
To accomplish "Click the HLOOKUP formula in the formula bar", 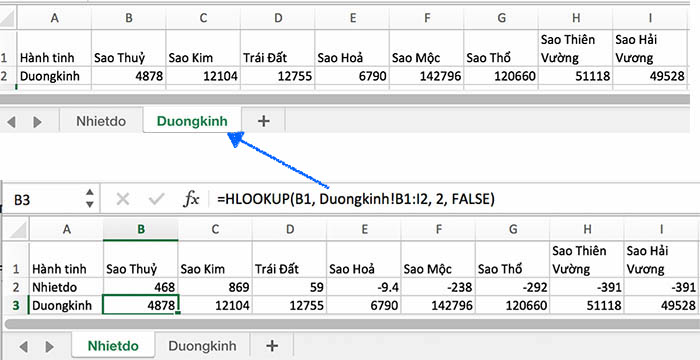I will 356,199.
